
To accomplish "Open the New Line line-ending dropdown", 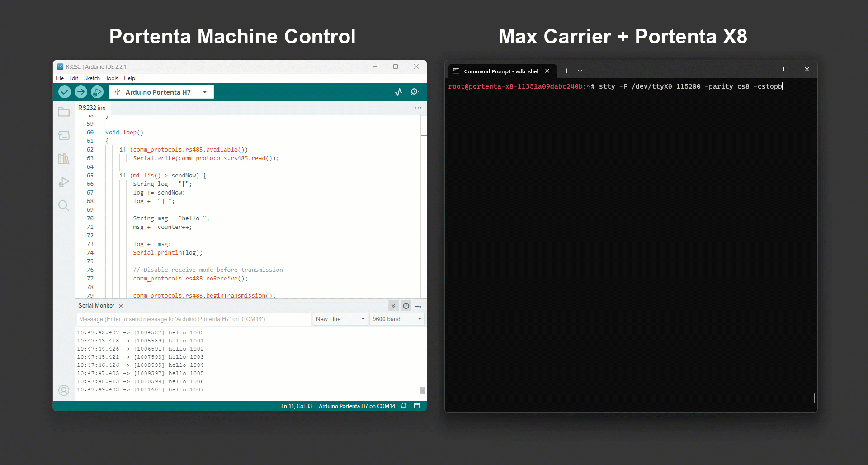I will point(340,319).
